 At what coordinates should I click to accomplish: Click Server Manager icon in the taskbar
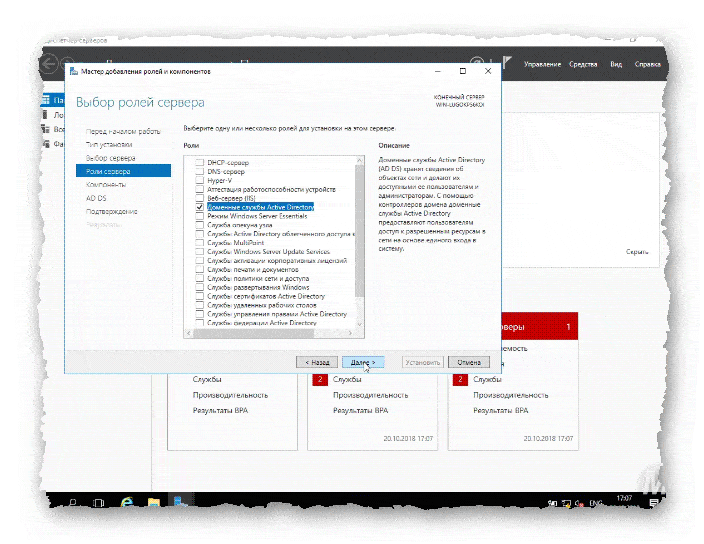(180, 501)
